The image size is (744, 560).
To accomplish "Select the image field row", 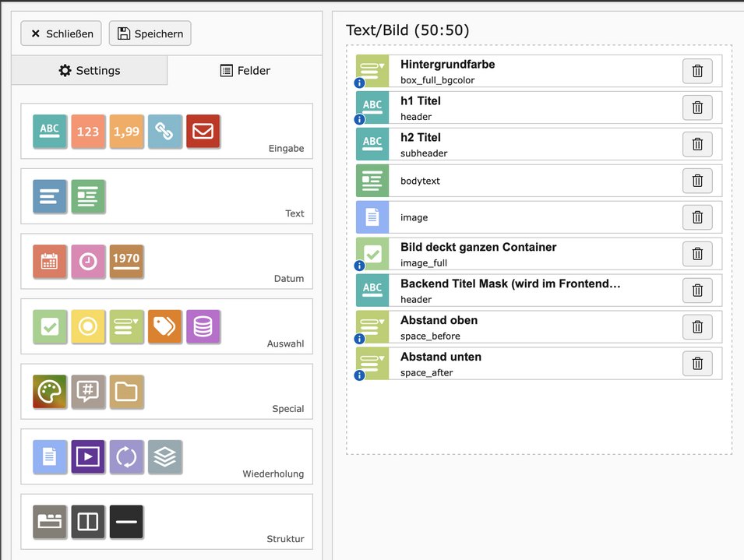I will point(539,217).
